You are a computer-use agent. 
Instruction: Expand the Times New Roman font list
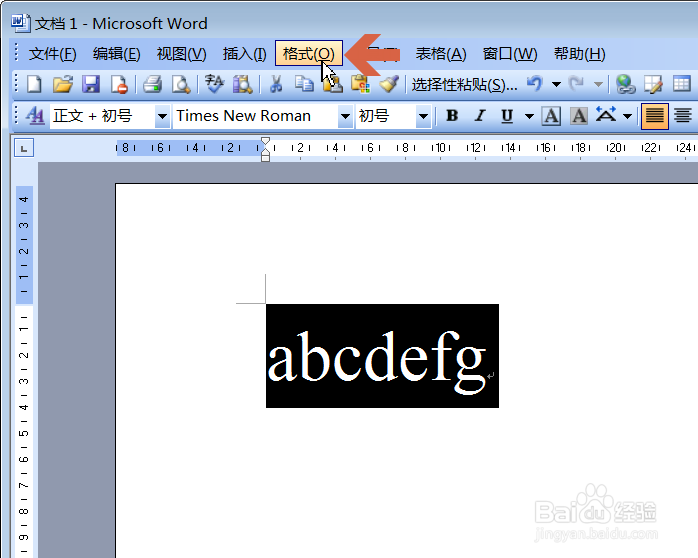point(345,116)
